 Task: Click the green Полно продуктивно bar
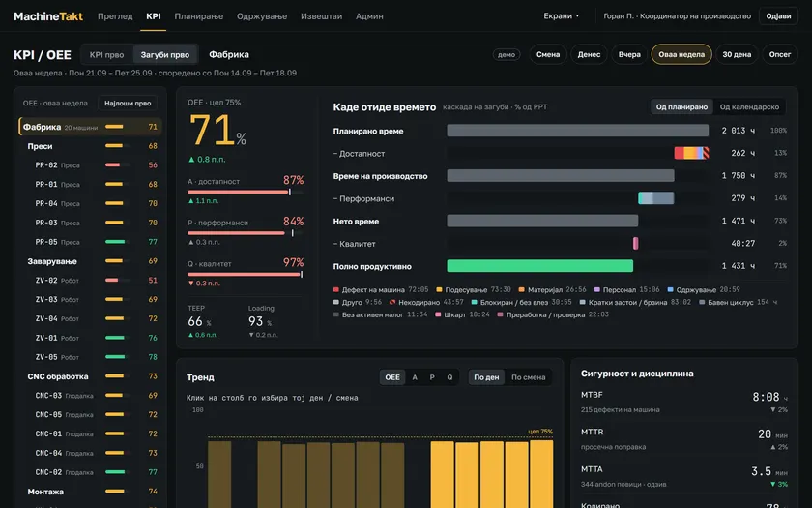(539, 266)
